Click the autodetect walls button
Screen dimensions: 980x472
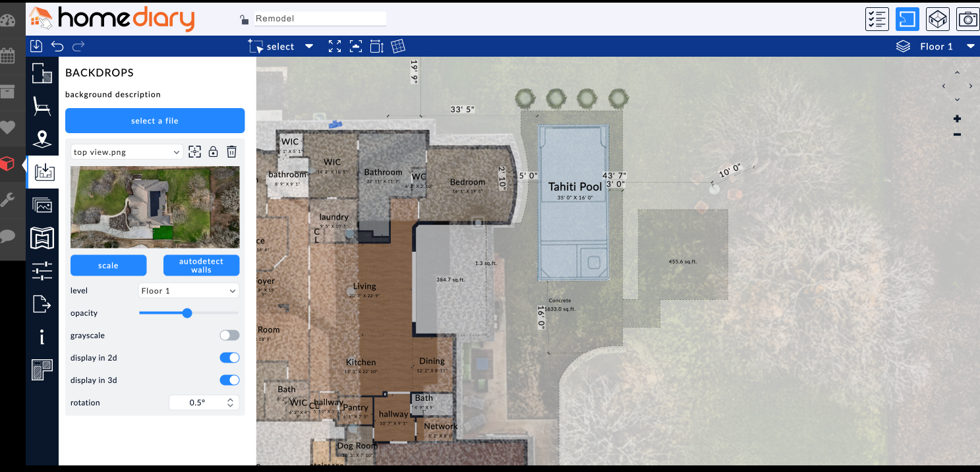coord(201,266)
